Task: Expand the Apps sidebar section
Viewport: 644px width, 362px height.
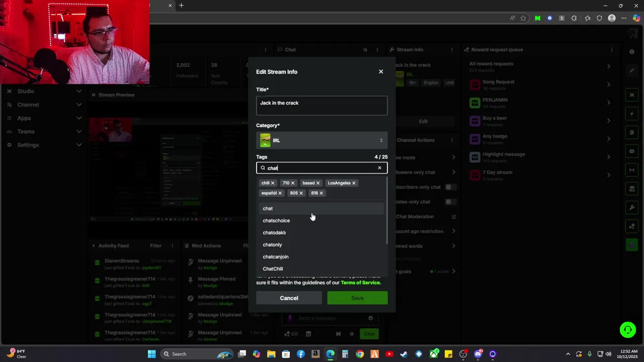Action: click(x=79, y=118)
